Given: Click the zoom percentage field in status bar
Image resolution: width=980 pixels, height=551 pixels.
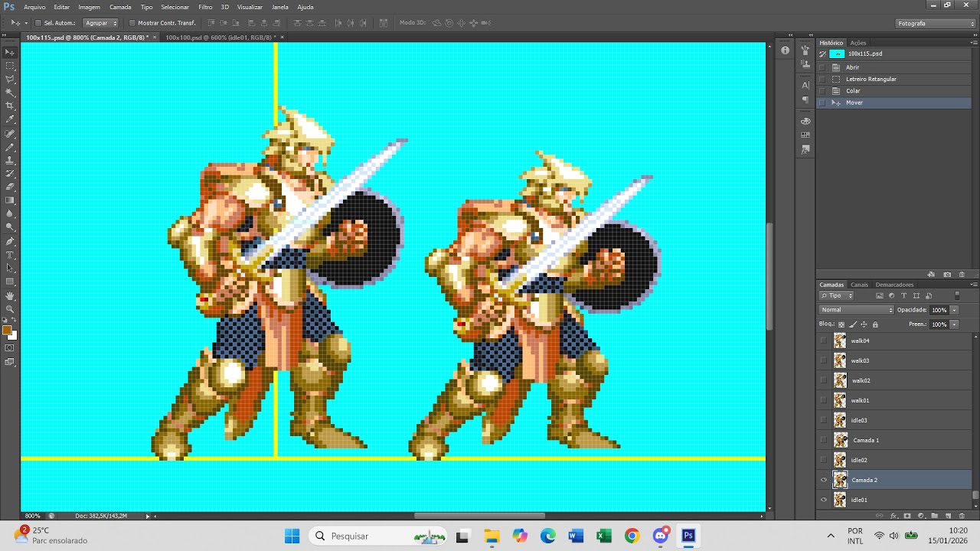Looking at the screenshot, I should [x=33, y=516].
